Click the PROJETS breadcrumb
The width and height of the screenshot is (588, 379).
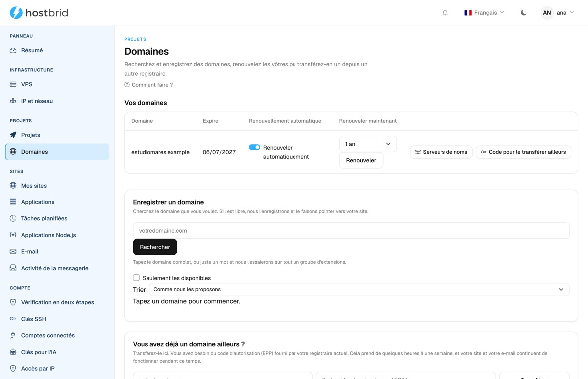(135, 39)
